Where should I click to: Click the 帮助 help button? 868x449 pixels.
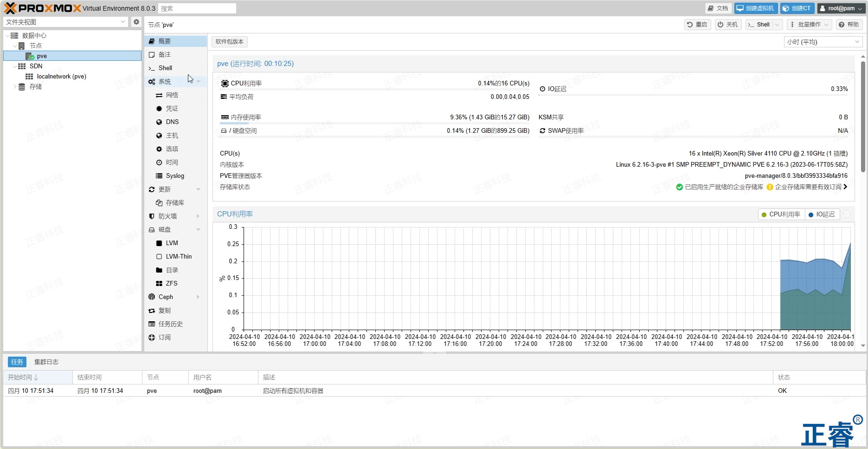click(x=849, y=25)
